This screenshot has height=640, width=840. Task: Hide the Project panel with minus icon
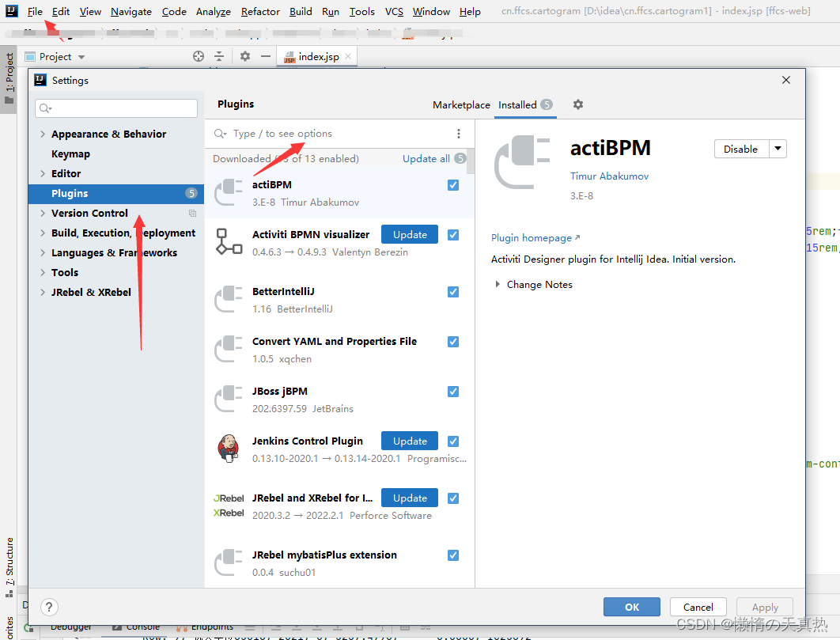click(266, 56)
